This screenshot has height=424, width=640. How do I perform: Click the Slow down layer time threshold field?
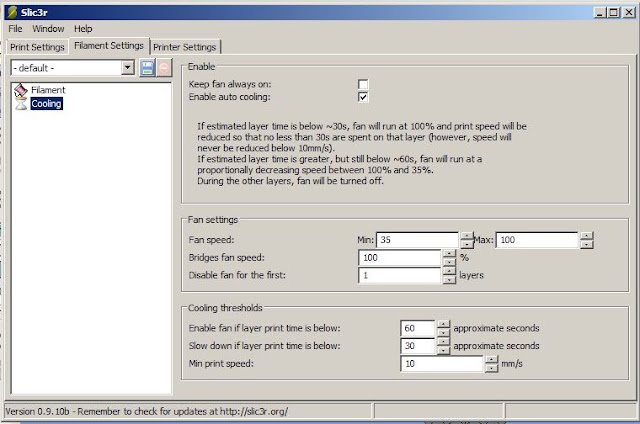(418, 346)
